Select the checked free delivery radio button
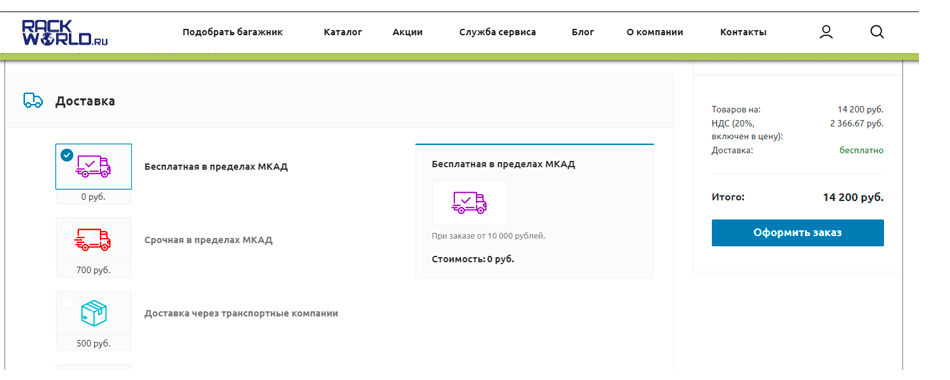 click(67, 155)
